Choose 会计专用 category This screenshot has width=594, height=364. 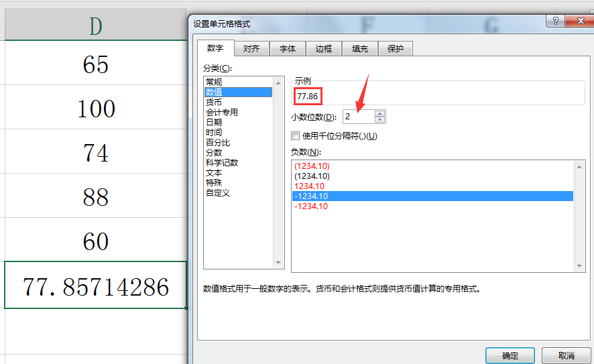pos(238,112)
